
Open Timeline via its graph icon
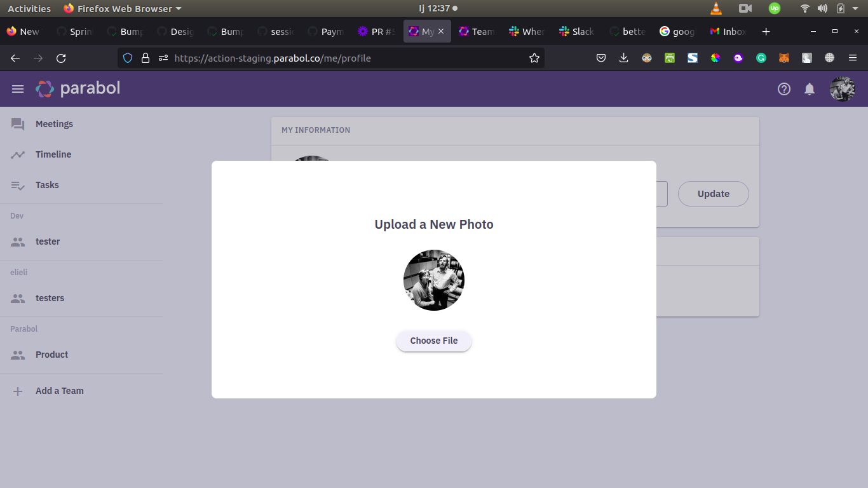(17, 154)
